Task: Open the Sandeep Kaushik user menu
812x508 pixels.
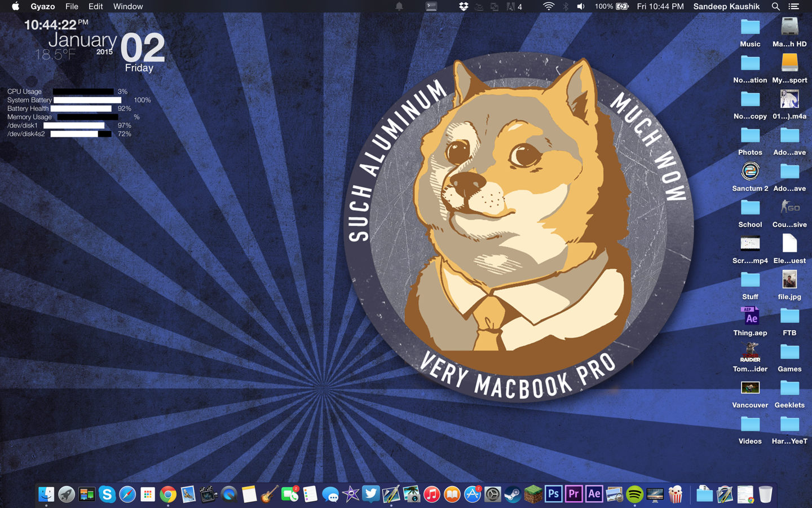Action: pyautogui.click(x=726, y=6)
